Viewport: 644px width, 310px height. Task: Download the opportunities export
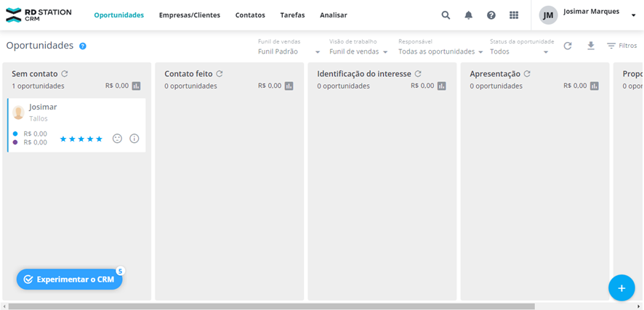point(591,46)
